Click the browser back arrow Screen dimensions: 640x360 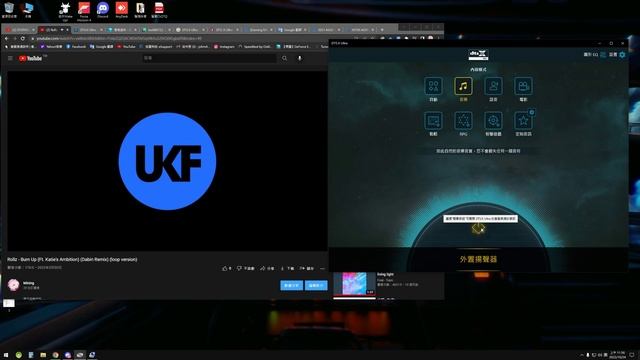tap(7, 38)
